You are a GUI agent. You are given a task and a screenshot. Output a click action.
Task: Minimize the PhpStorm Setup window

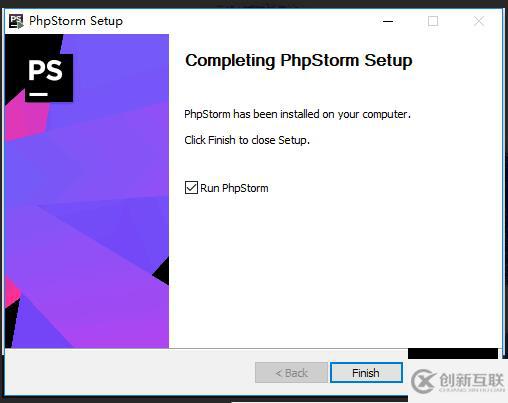tap(388, 21)
